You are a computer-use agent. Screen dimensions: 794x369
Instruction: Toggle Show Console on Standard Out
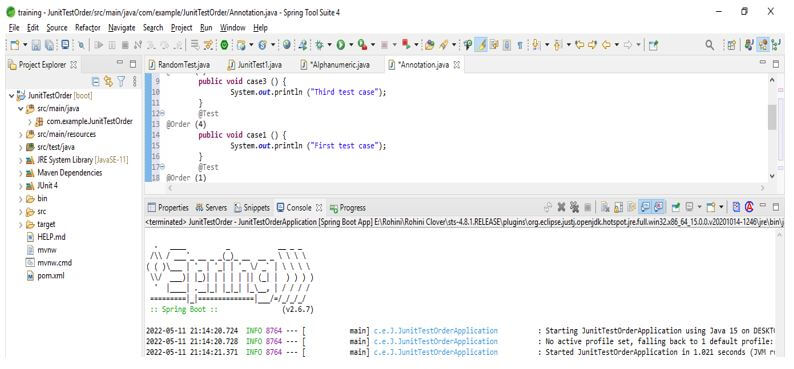point(646,207)
